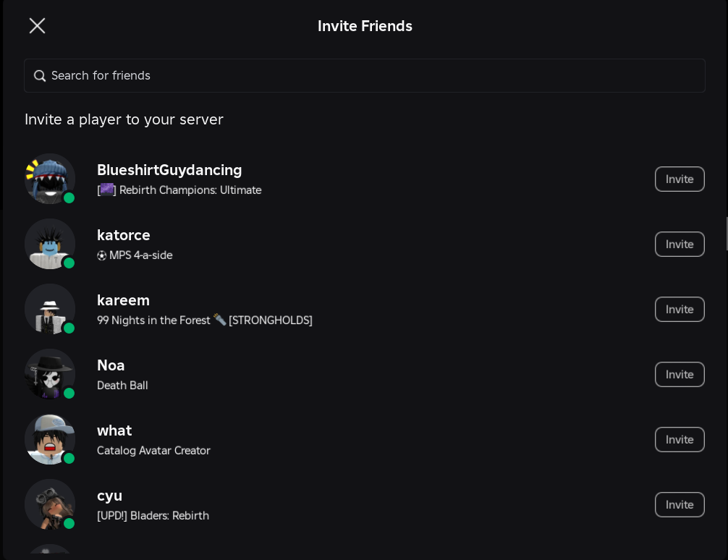Invite Noa to the server
728x560 pixels.
click(x=680, y=375)
